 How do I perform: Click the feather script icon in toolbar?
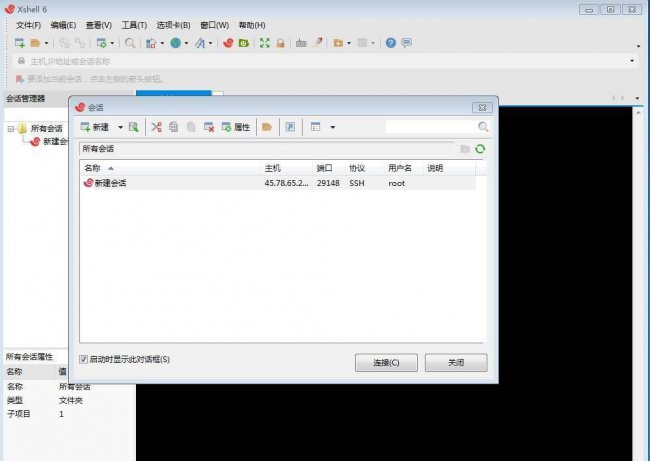318,42
